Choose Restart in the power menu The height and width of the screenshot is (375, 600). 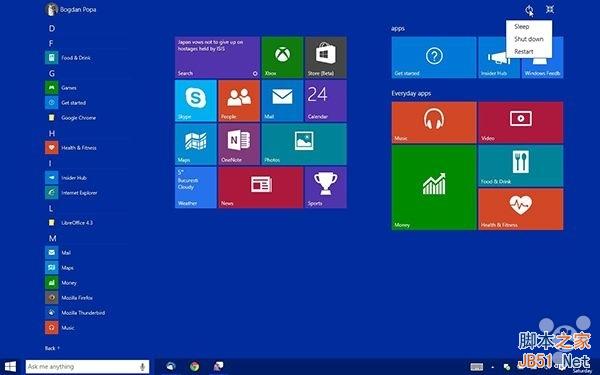tap(524, 51)
